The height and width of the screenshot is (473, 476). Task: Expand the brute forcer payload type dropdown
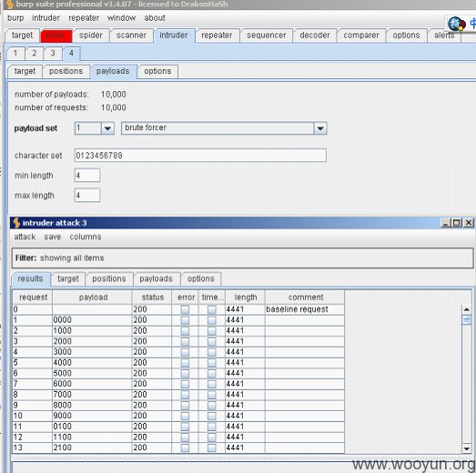320,128
